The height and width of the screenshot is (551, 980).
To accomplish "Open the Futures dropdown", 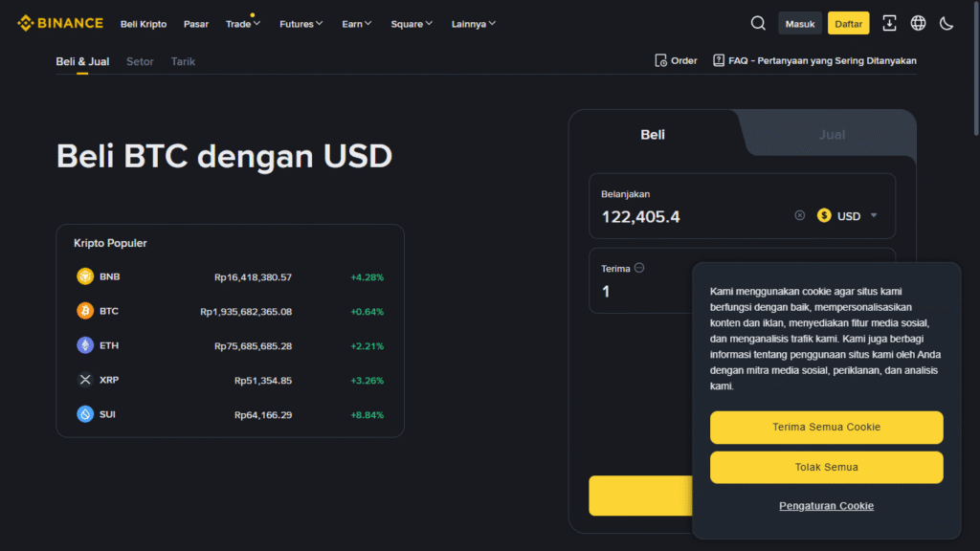I will coord(301,24).
